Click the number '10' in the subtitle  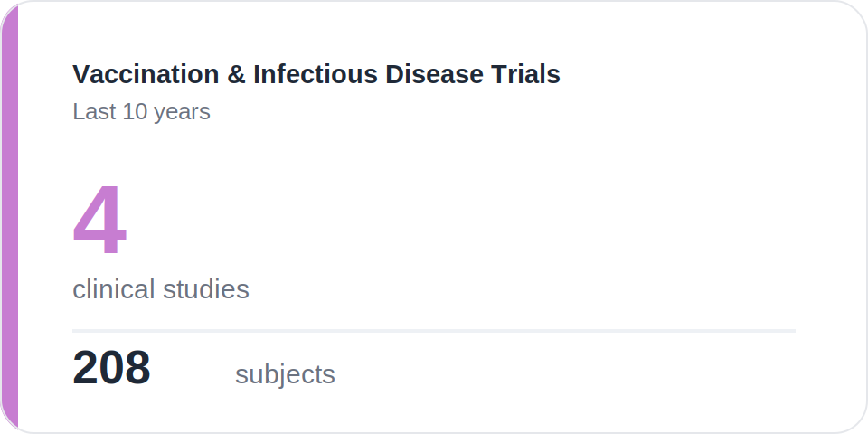pos(134,111)
